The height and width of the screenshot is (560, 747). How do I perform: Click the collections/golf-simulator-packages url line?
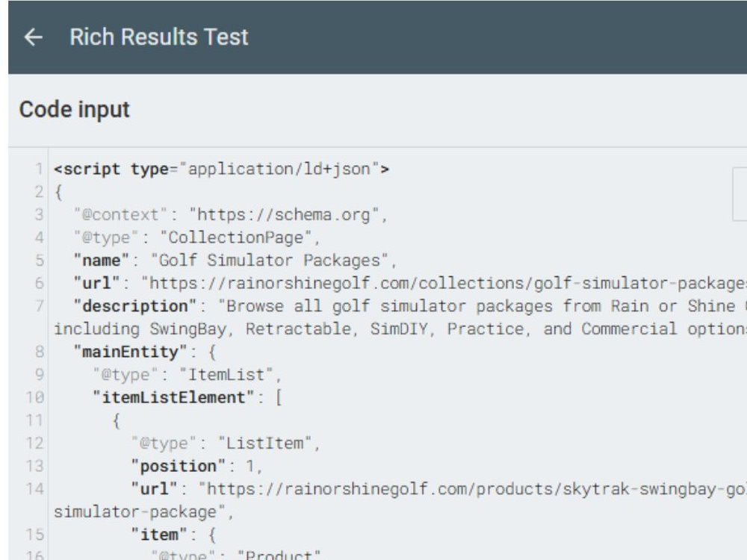409,283
